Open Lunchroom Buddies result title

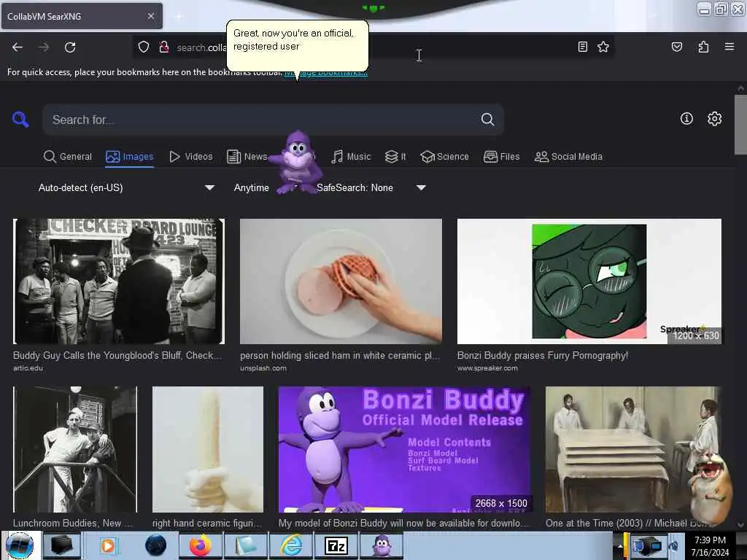coord(73,523)
